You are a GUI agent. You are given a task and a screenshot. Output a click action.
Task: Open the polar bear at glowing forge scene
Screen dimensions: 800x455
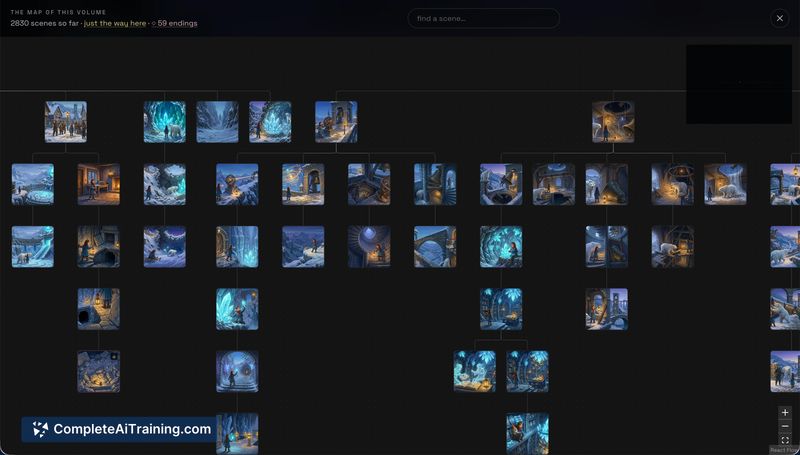(672, 247)
